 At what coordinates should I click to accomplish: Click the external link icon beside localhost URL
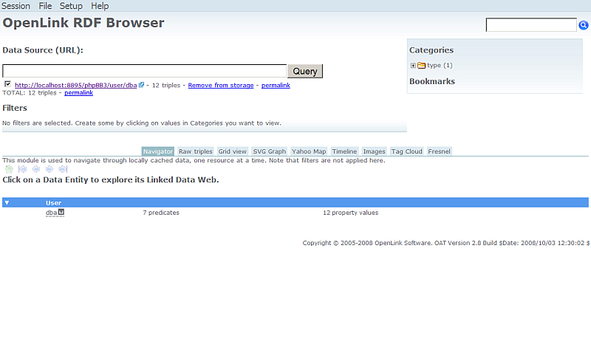(142, 85)
